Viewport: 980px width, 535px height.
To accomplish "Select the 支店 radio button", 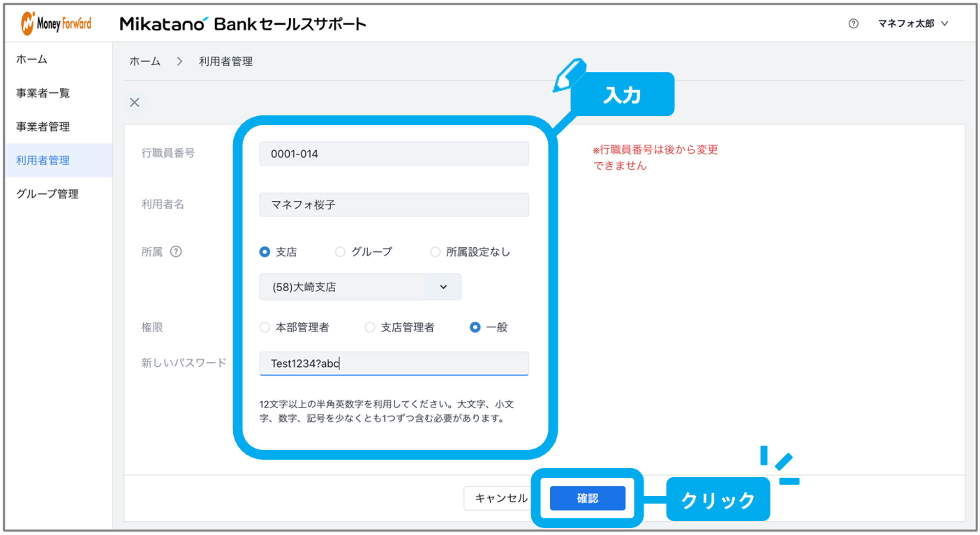I will 265,252.
